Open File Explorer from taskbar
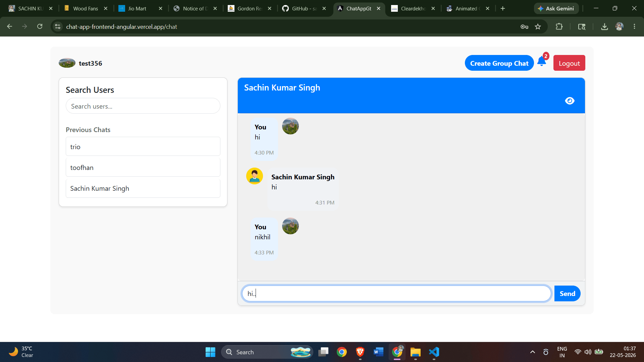 click(415, 352)
